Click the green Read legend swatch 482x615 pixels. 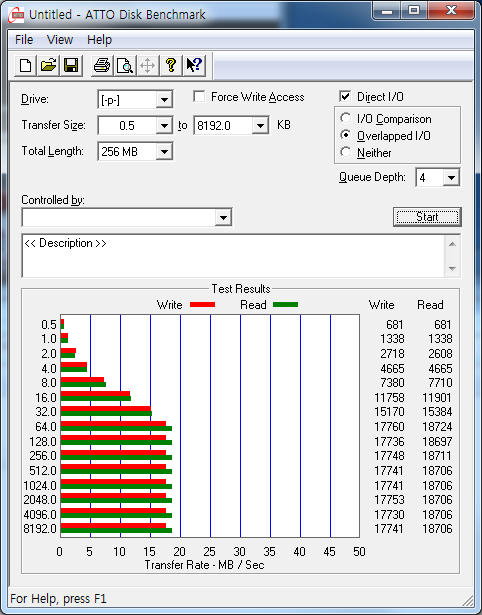[286, 305]
